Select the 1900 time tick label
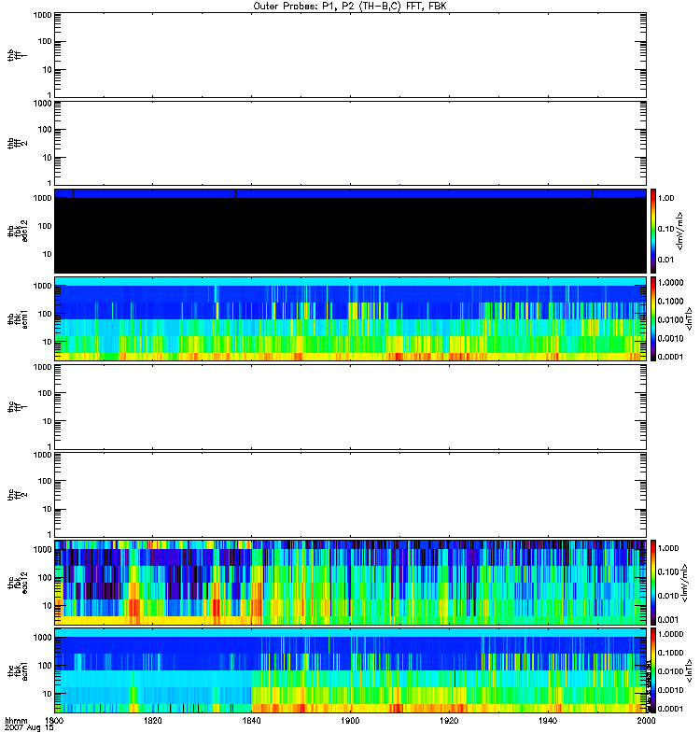The image size is (700, 747). tap(351, 722)
